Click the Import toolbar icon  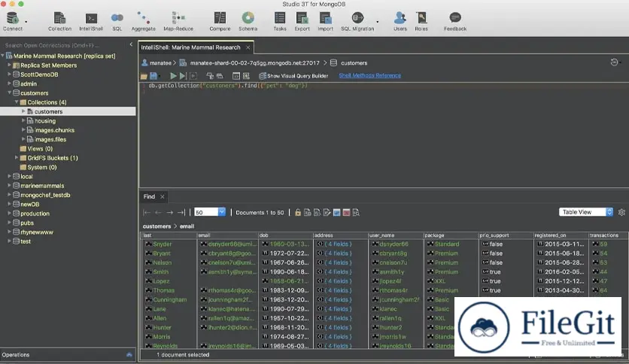coord(325,21)
